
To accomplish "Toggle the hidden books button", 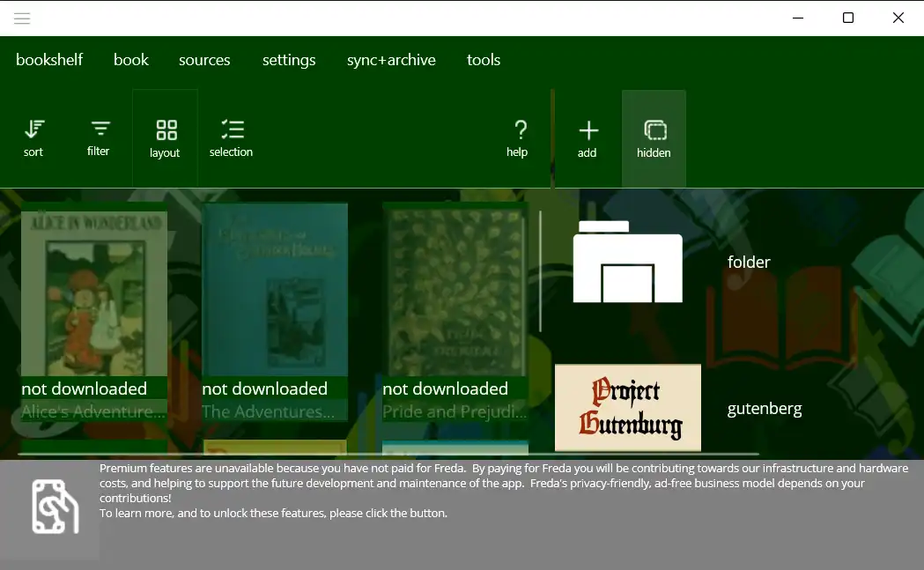I will (654, 139).
